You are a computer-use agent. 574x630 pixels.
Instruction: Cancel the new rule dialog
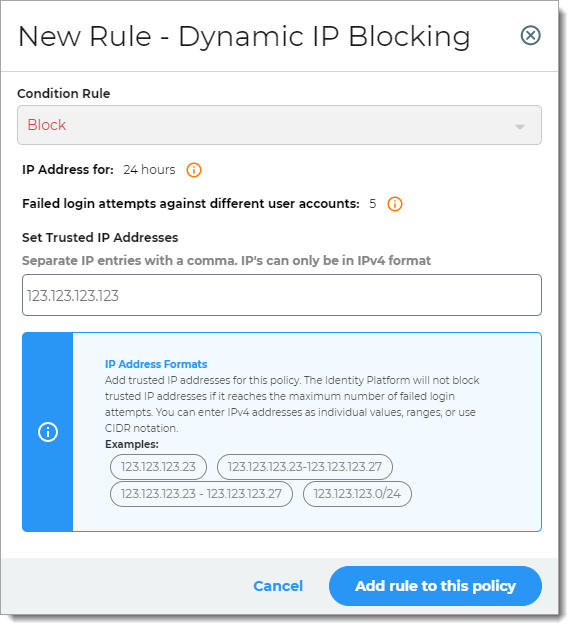click(x=278, y=586)
